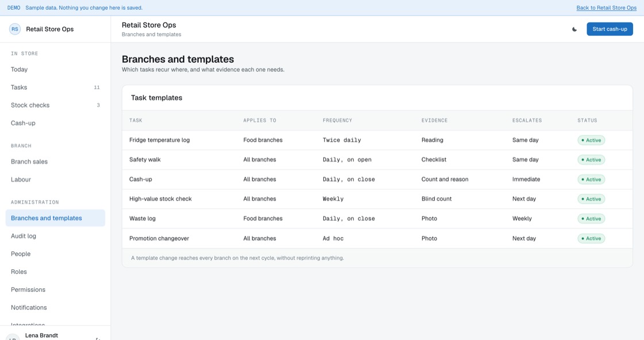644x340 pixels.
Task: Toggle dark mode with the moon icon
Action: (574, 29)
